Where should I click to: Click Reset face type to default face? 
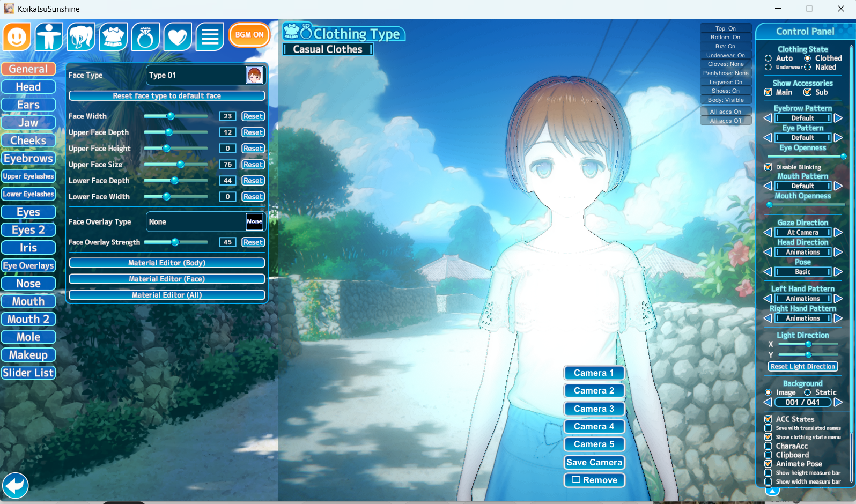pyautogui.click(x=167, y=96)
